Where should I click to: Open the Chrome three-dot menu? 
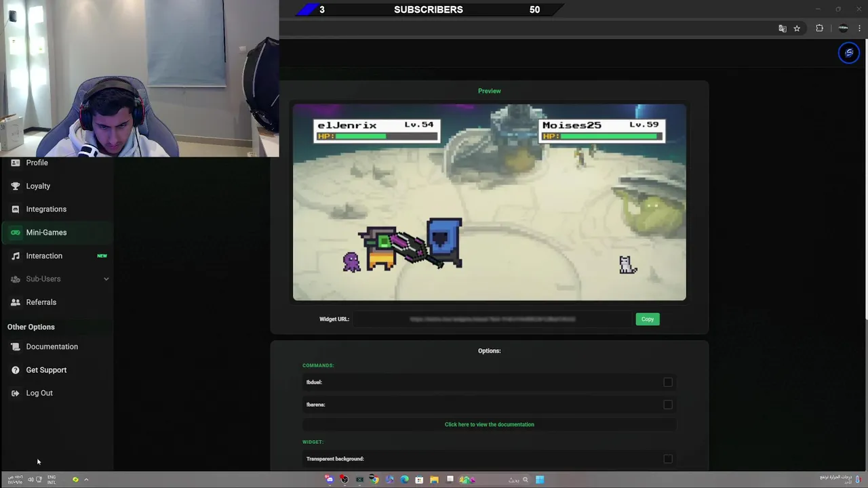[859, 28]
